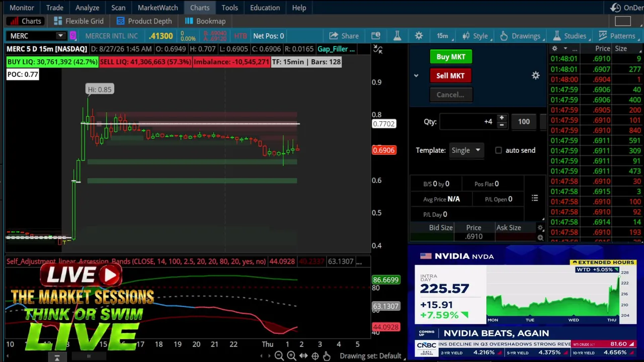
Task: Click the detach window rectangle icon top right
Action: point(623,21)
